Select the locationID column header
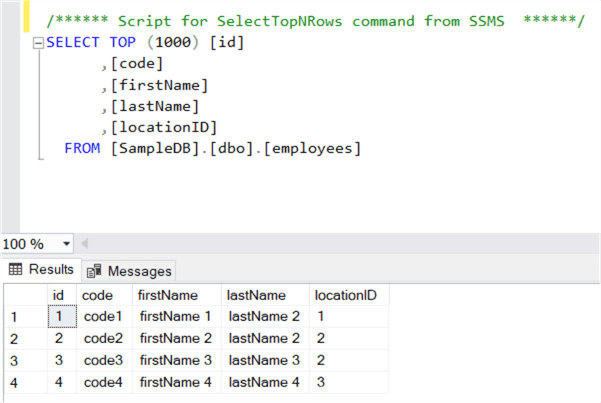Image resolution: width=601 pixels, height=403 pixels. point(345,295)
